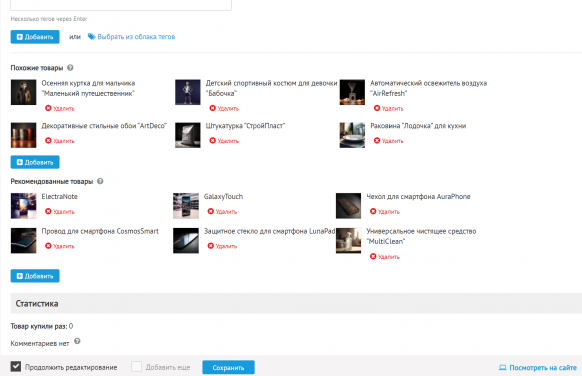Viewport: 582px width, 376px height.
Task: Click Добавить button under tags field
Action: point(35,37)
